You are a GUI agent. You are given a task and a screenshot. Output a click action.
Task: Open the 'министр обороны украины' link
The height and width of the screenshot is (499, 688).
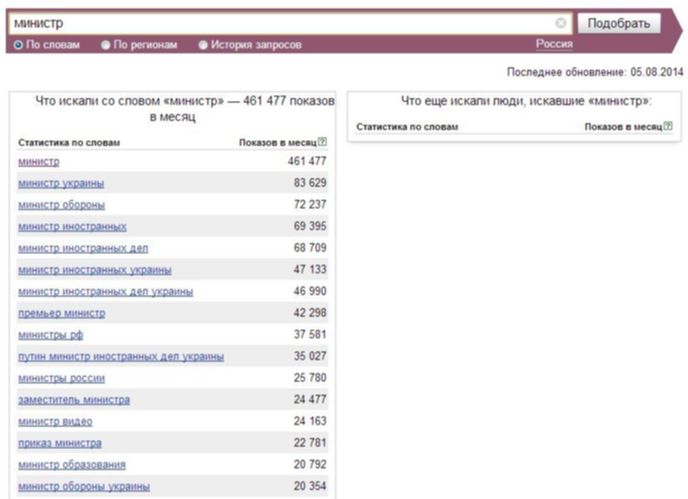pos(84,487)
